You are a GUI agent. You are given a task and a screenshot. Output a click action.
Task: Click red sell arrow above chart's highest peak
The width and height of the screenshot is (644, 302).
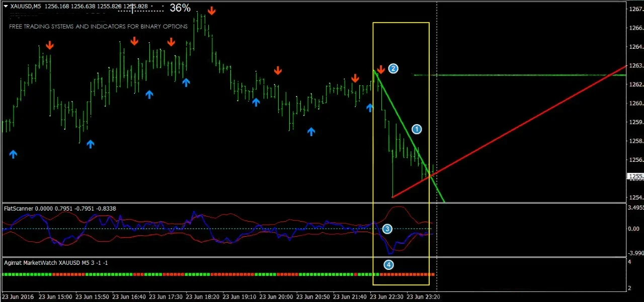[x=212, y=11]
